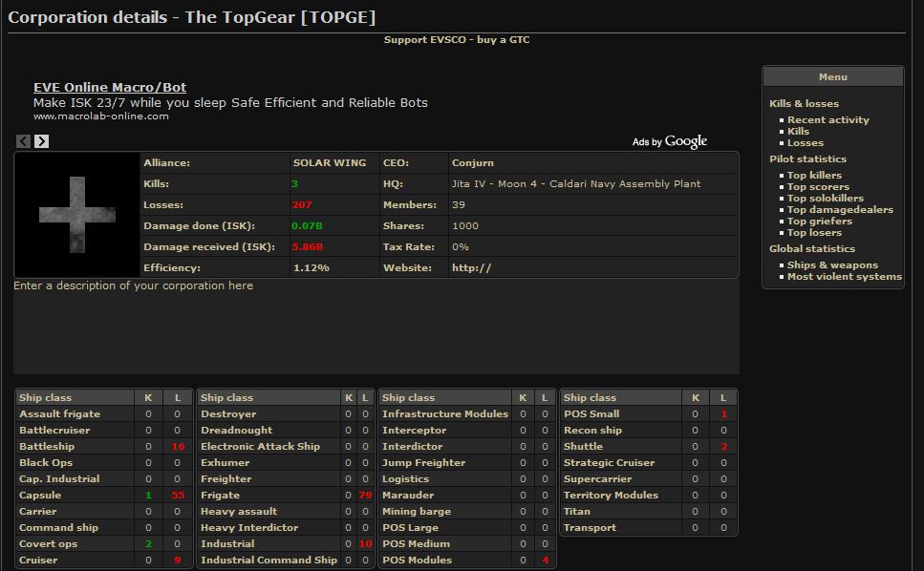The image size is (924, 571).
Task: Click the members count 39
Action: click(459, 205)
